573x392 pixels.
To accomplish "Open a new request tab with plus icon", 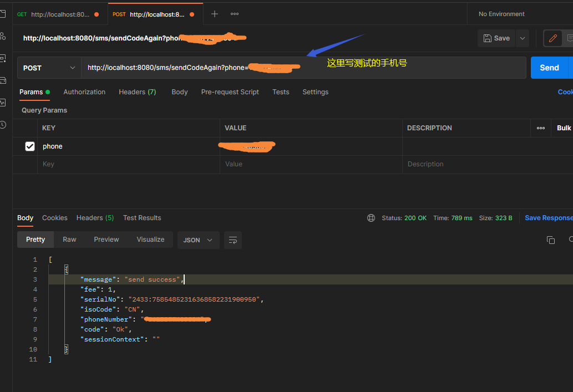I will (x=215, y=14).
